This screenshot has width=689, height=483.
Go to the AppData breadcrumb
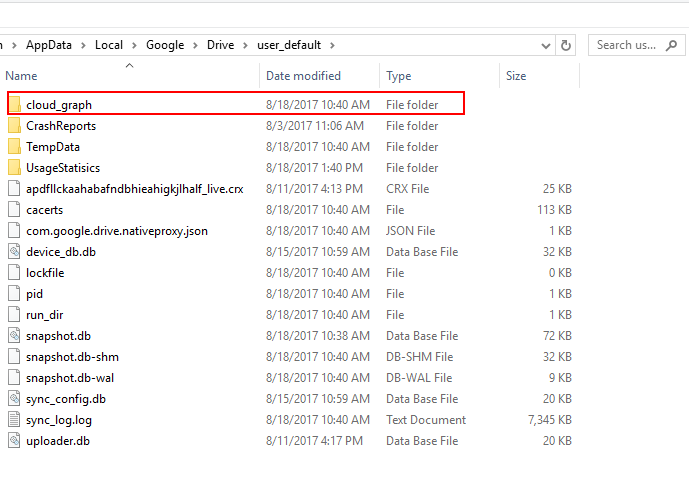coord(49,45)
